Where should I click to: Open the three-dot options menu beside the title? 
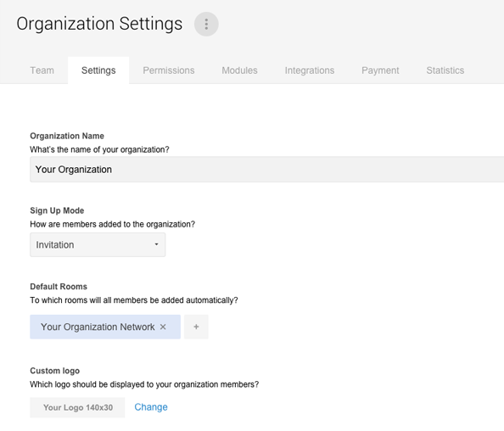[x=206, y=24]
